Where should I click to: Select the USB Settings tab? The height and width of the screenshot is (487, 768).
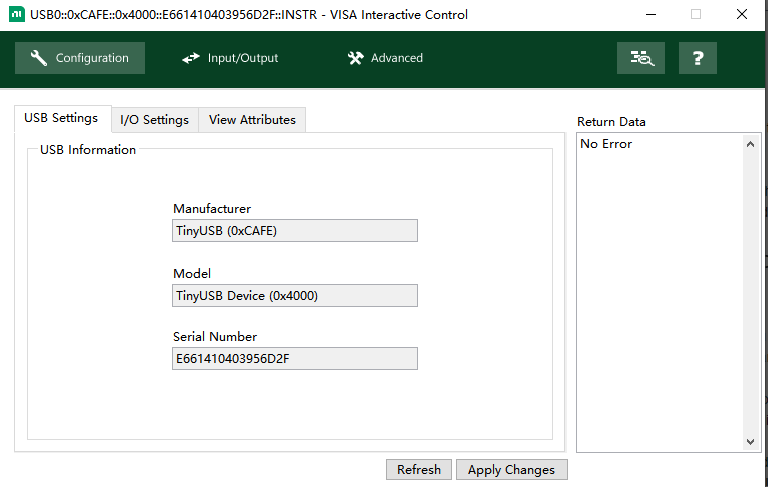(61, 118)
